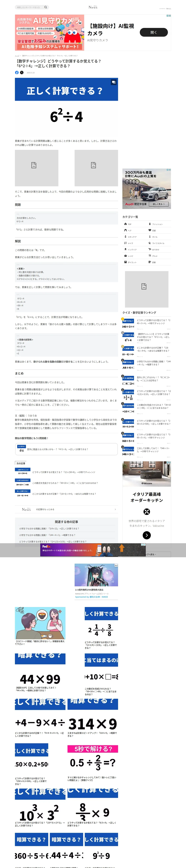186x868 pixels.
Task: Open recommended card 44×99
Action: 40,673
